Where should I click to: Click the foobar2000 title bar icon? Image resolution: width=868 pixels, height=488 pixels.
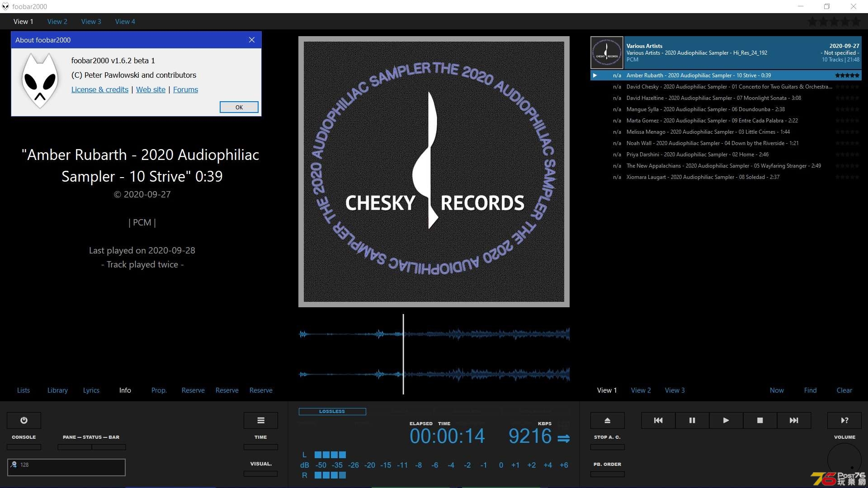pos(5,6)
